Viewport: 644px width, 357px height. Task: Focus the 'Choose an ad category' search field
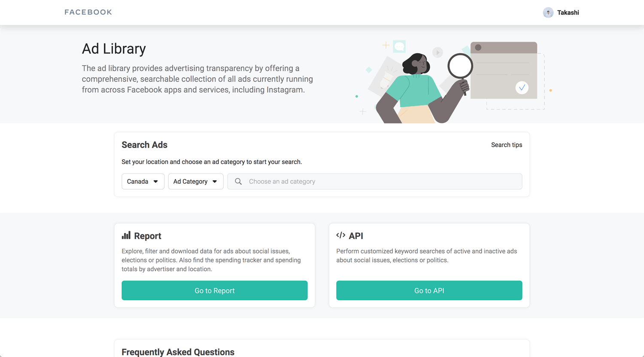pyautogui.click(x=375, y=182)
